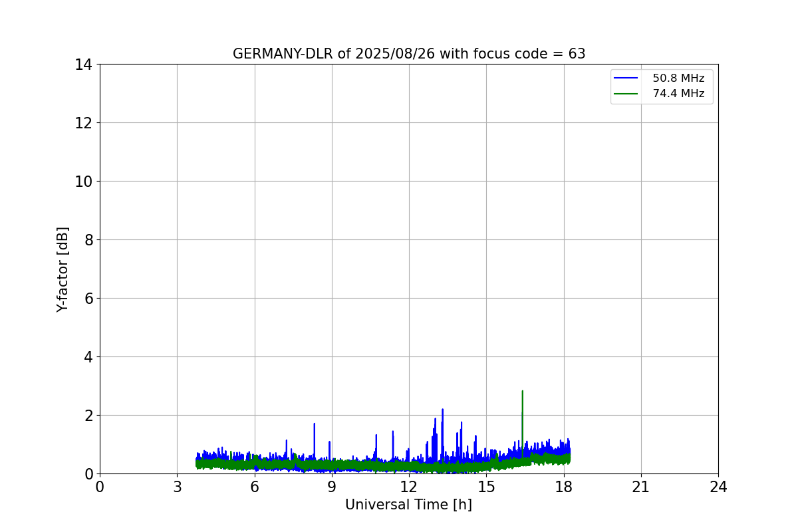Screen dimensions: 798x532
Task: Click the blue line sample in legend
Action: [626, 78]
